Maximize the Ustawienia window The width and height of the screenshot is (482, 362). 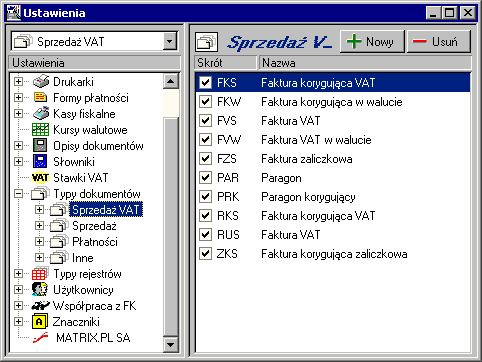point(449,13)
